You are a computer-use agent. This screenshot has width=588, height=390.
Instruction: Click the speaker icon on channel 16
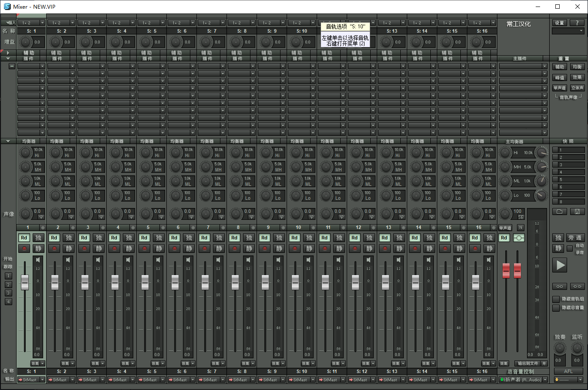[489, 260]
